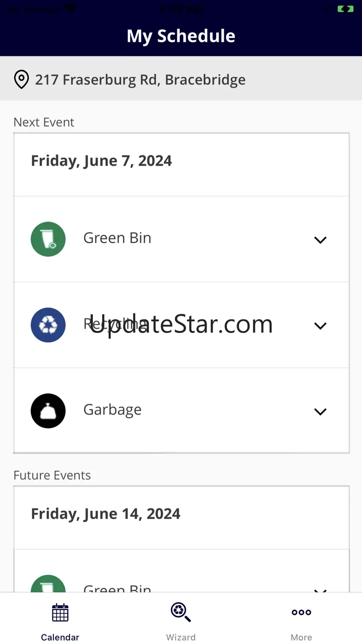Screen dimensions: 362x644
Task: Tap the Wizard magnifier recycle icon
Action: 181,612
